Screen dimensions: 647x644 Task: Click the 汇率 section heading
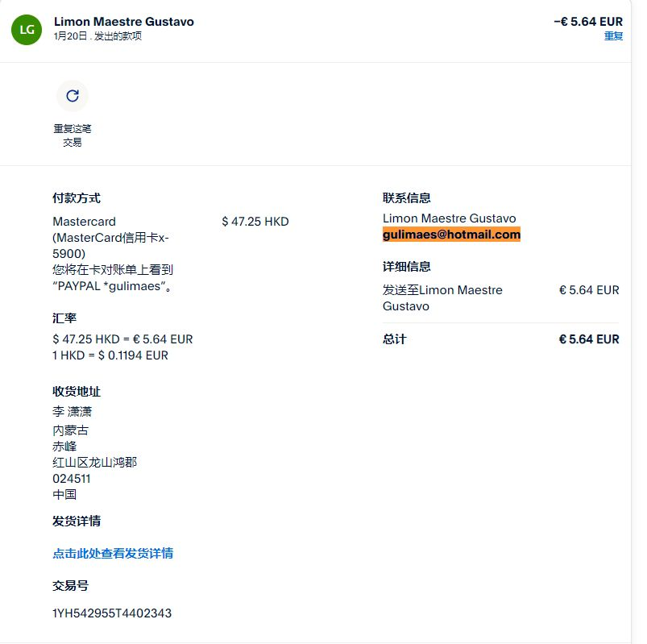pyautogui.click(x=64, y=318)
